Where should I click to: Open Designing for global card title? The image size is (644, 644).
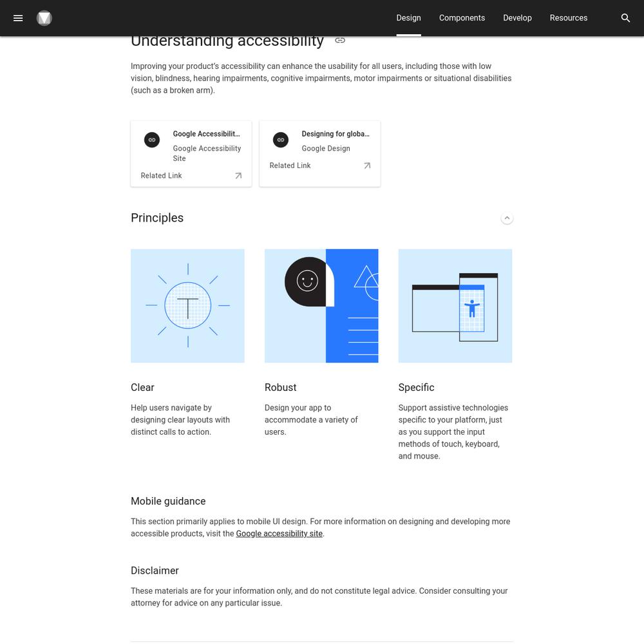pyautogui.click(x=335, y=134)
